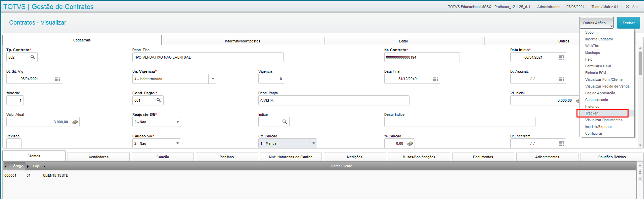Viewport: 644px width, 199px height.
Task: Open Log de Aprovação menu entry
Action: coord(607,93)
